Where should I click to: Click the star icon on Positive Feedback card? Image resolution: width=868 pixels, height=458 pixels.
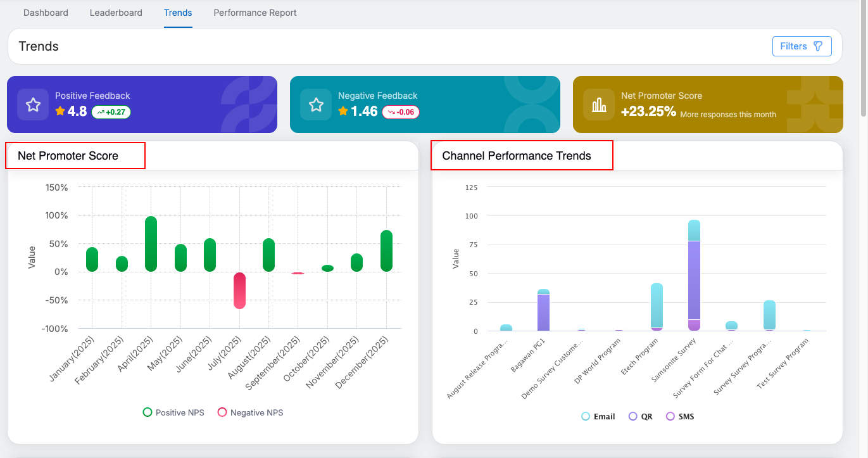coord(33,105)
